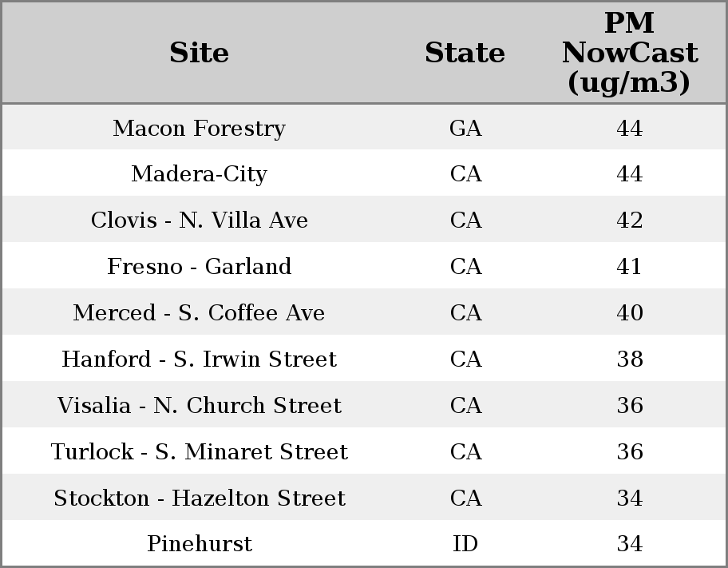Screen dimensions: 728x568
Task: Select the Pinehurst site cell
Action: (x=199, y=544)
